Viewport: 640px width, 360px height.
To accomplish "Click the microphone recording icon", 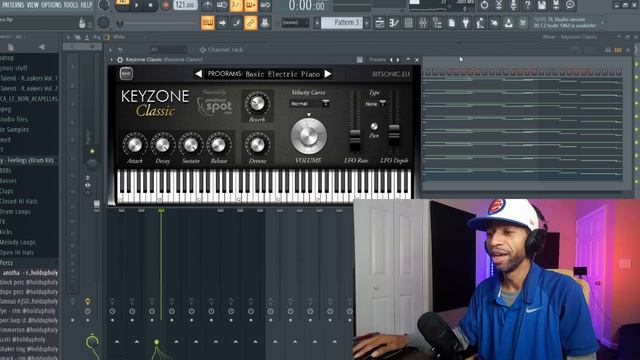I will click(x=513, y=5).
